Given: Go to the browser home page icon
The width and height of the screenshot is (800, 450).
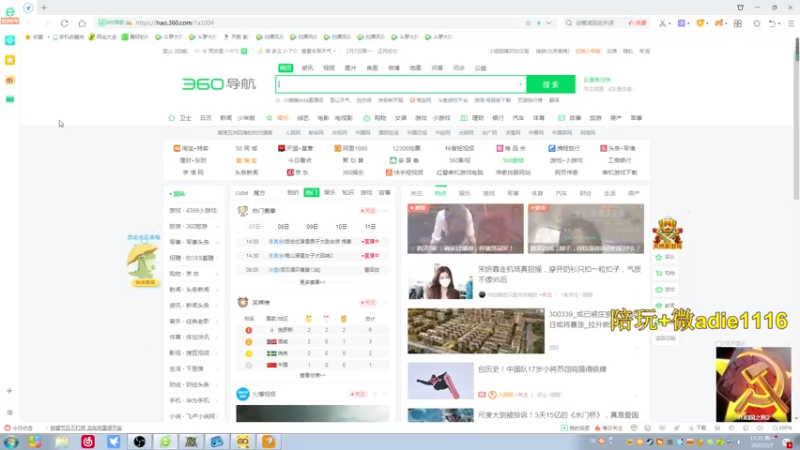Looking at the screenshot, I should 82,23.
